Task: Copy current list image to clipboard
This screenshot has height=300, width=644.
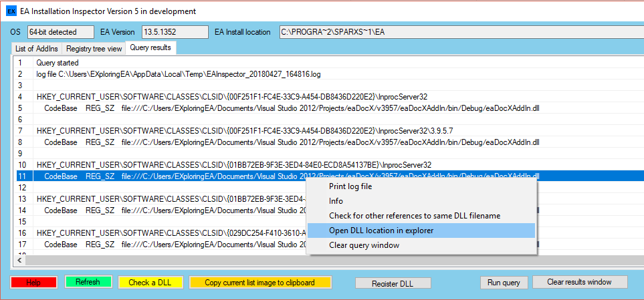Action: tap(259, 282)
